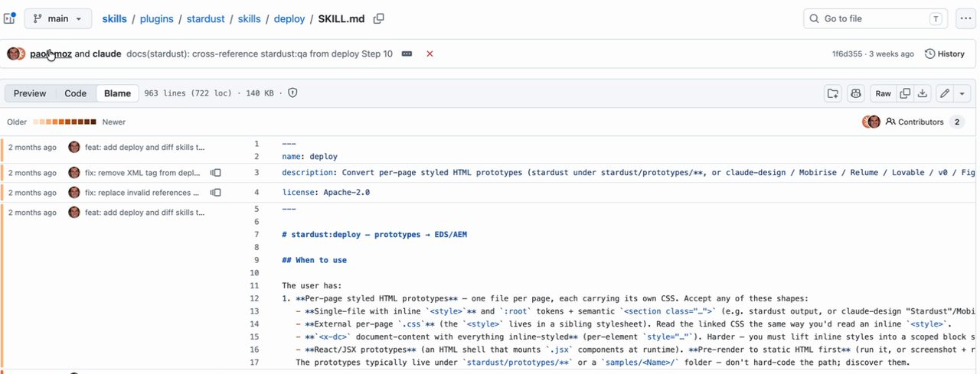Screen dimensions: 980x374
Task: Click author avatar on 'fix: remove XML tag' row
Action: click(74, 173)
